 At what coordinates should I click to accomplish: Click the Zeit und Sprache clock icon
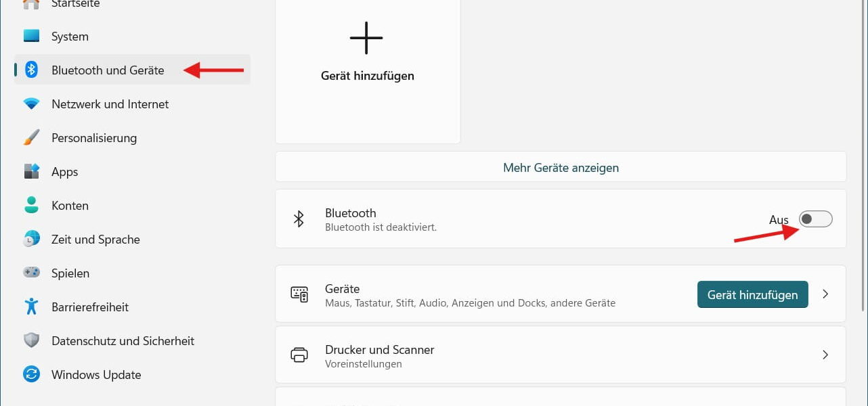tap(31, 239)
